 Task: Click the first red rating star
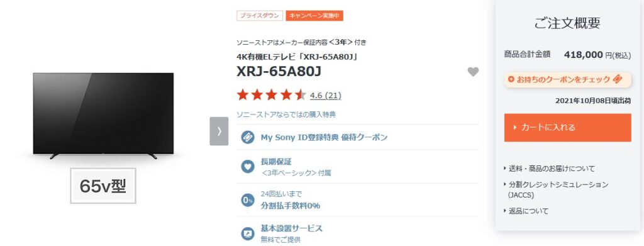243,95
